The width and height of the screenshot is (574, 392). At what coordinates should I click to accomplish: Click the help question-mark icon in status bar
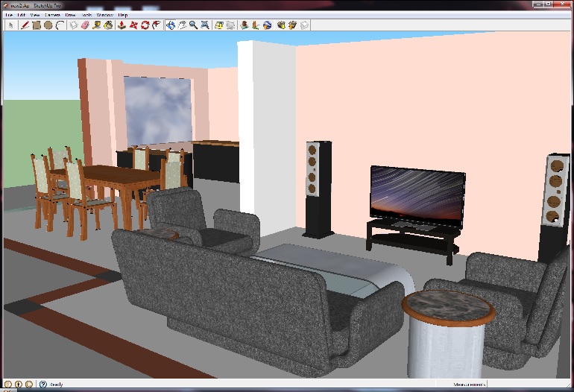tap(42, 385)
